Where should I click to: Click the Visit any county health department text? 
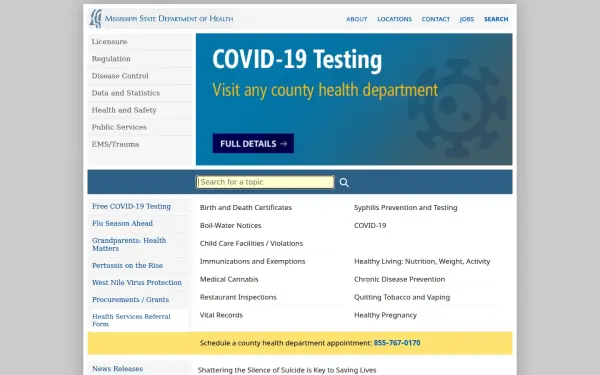[x=325, y=90]
